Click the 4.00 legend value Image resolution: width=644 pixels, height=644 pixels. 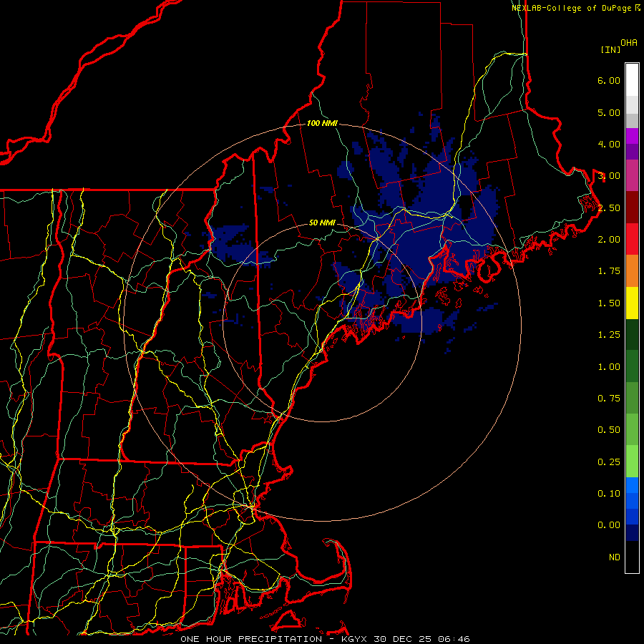coord(609,144)
